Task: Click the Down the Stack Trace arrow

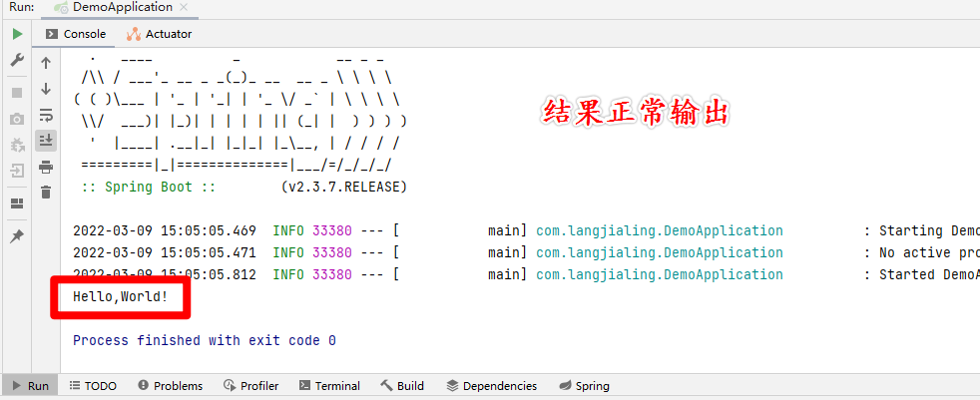Action: [x=46, y=89]
